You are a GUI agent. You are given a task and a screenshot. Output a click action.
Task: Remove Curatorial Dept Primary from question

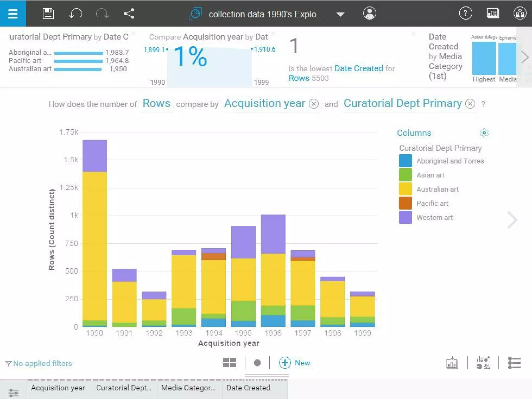pyautogui.click(x=470, y=104)
